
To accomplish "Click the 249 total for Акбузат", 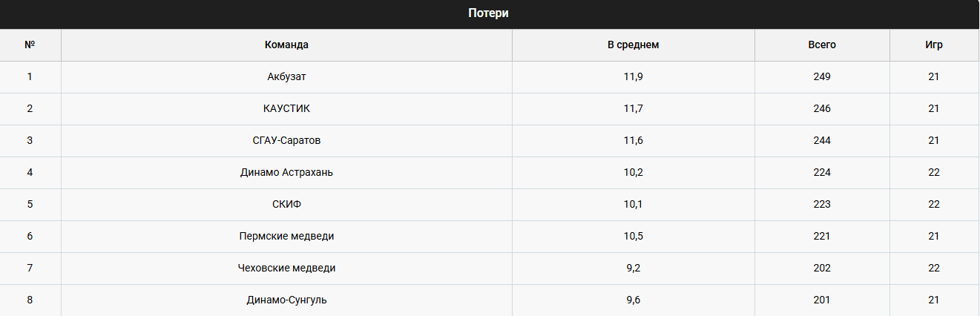I will click(x=821, y=76).
